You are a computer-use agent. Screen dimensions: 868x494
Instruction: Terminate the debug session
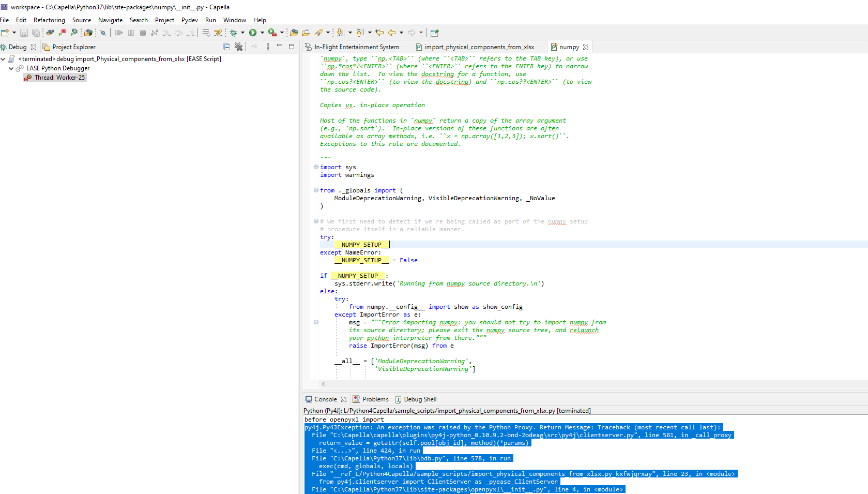pyautogui.click(x=144, y=33)
